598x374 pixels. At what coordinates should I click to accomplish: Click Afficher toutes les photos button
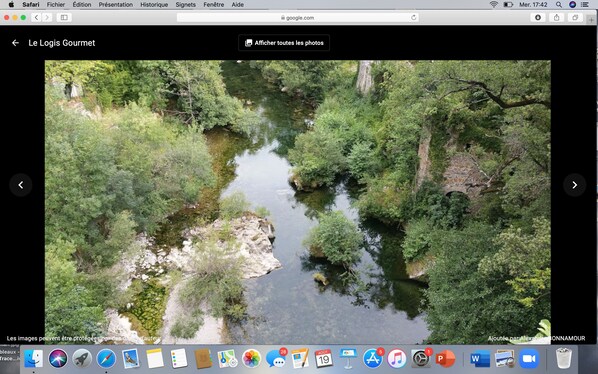(284, 43)
